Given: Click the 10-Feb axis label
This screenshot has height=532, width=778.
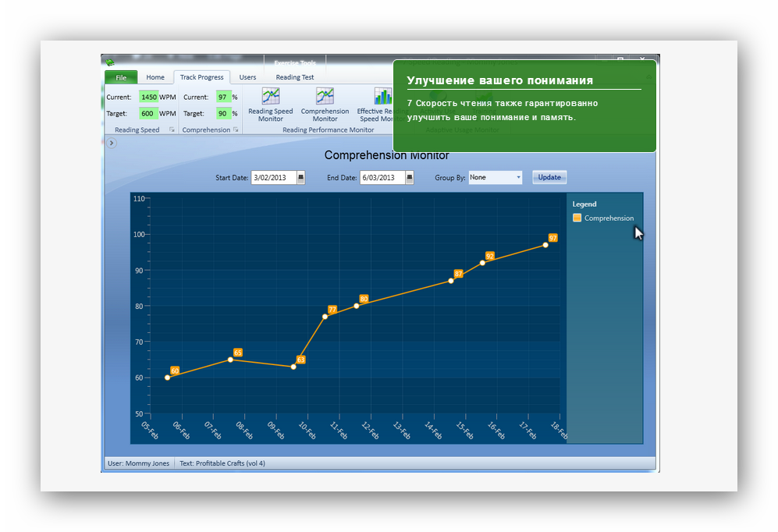Looking at the screenshot, I should tap(307, 430).
